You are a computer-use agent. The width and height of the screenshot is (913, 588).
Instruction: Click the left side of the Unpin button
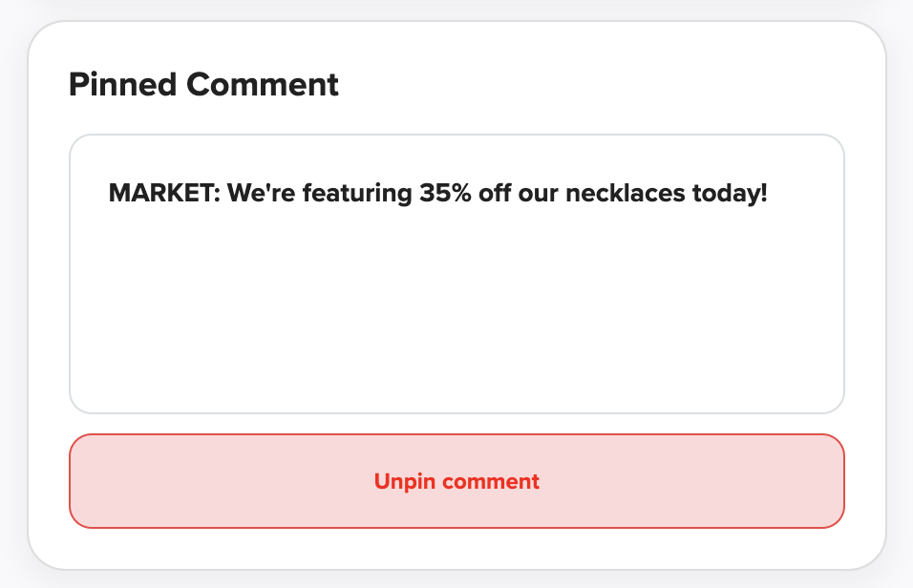[x=143, y=481]
